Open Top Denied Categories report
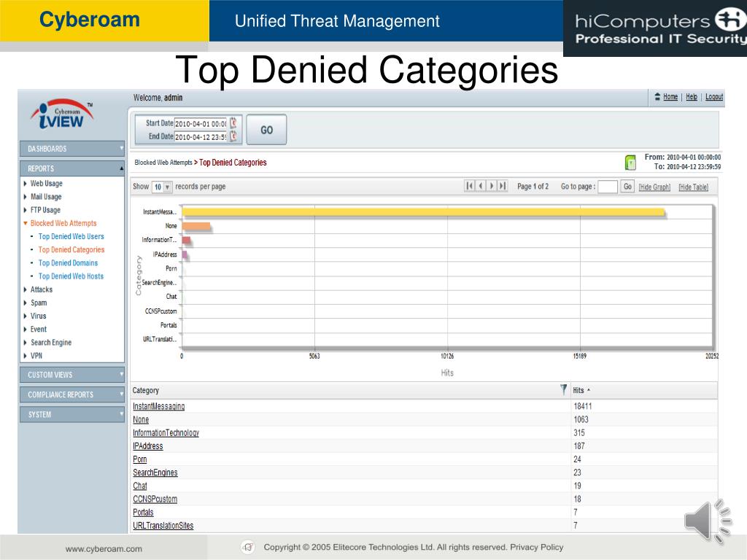Image resolution: width=747 pixels, height=560 pixels. tap(71, 249)
